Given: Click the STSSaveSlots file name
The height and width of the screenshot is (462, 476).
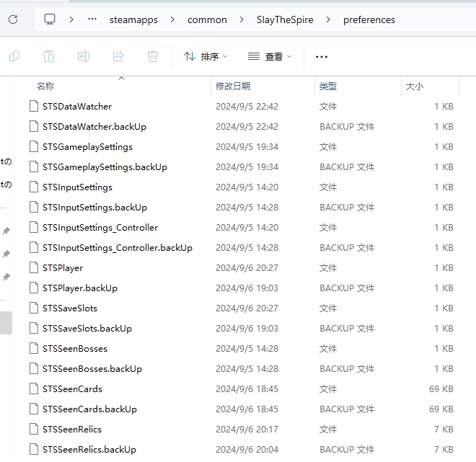Looking at the screenshot, I should pos(70,308).
